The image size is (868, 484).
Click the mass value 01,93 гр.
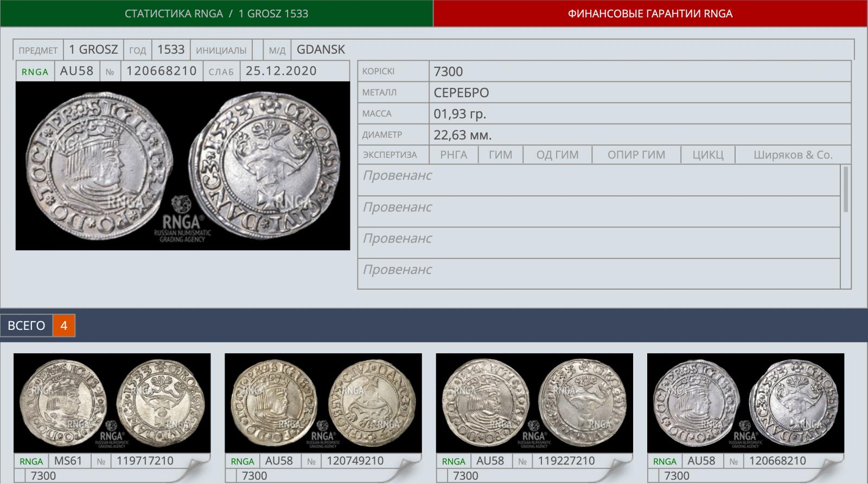pos(459,114)
